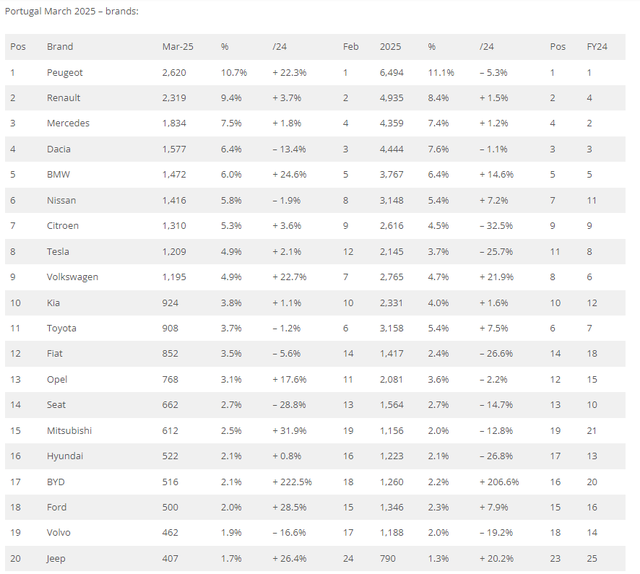Select the Renault brand cell
Viewport: 640px width, 574px height.
(x=63, y=98)
